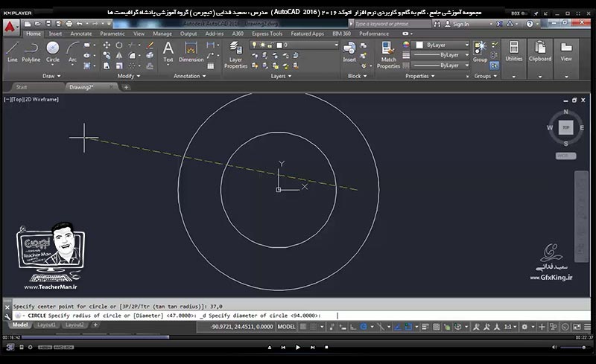Click the Undo arrow in quick access toolbar
This screenshot has width=596, height=364.
pos(80,24)
